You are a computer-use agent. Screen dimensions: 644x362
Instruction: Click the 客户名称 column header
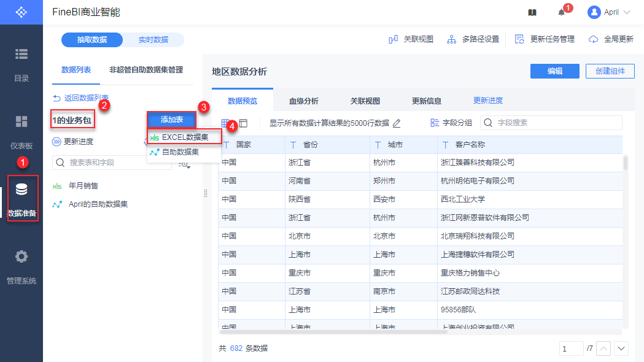pyautogui.click(x=530, y=145)
